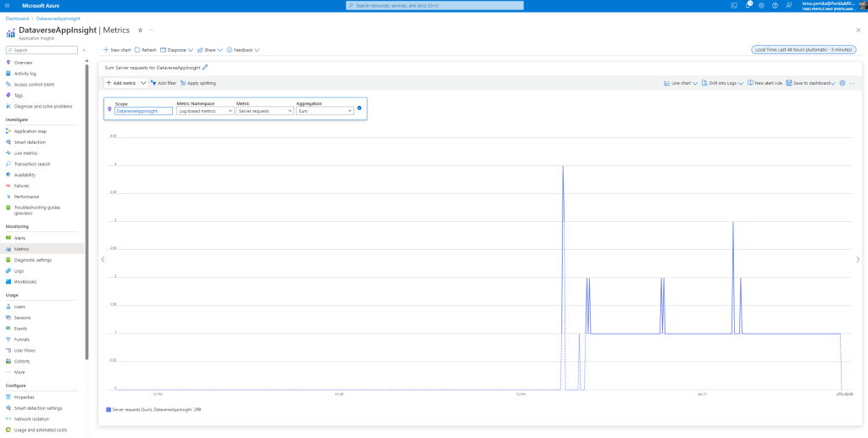
Task: Click Apply splitting in chart toolbar
Action: pos(198,83)
